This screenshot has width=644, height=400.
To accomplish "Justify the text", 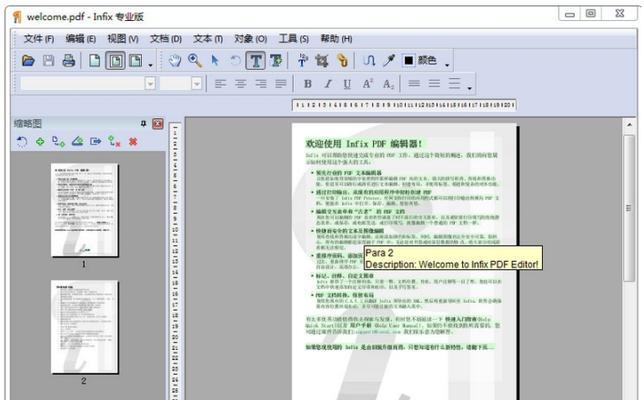I will click(281, 84).
